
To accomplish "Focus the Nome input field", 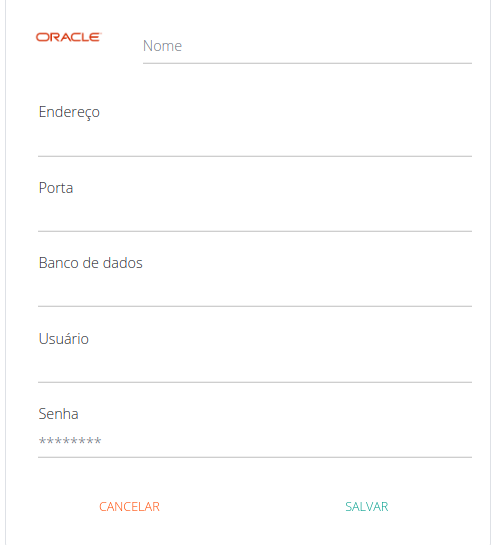I will point(307,46).
